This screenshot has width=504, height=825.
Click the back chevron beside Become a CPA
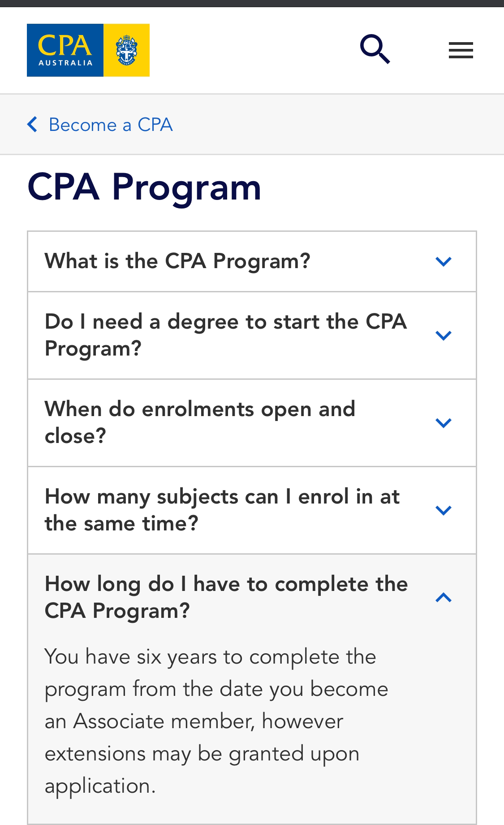pyautogui.click(x=32, y=124)
